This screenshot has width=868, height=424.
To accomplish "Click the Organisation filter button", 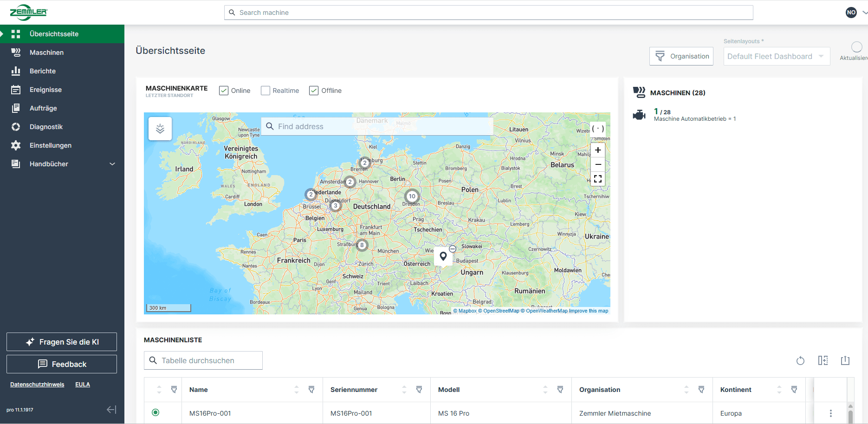I will [x=681, y=56].
